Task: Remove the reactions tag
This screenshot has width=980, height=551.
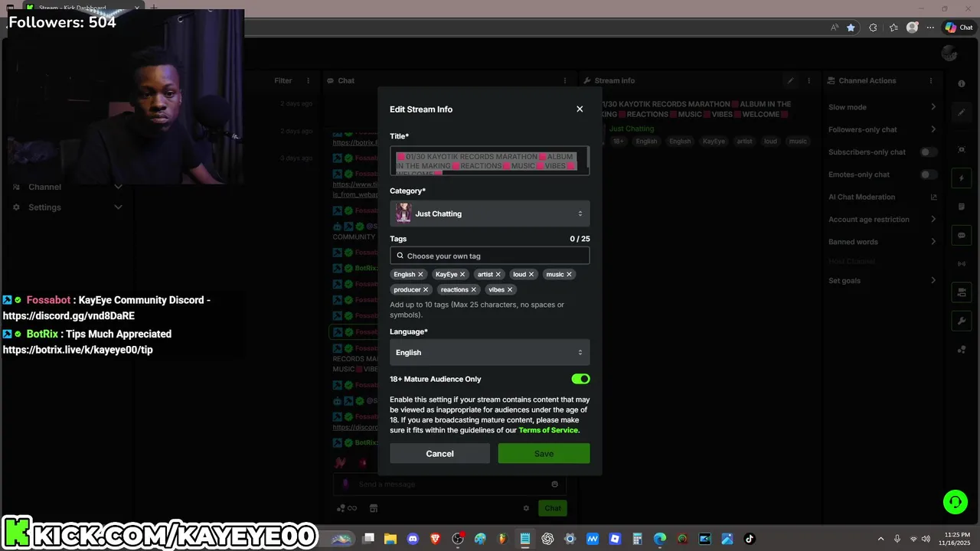Action: (474, 289)
